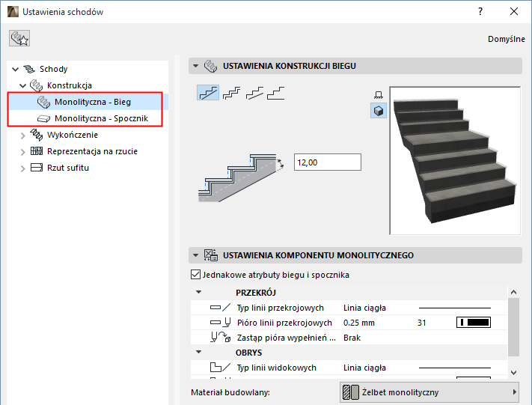Click the Linia ciągła value for Typ linii przekrojowych

pyautogui.click(x=364, y=308)
